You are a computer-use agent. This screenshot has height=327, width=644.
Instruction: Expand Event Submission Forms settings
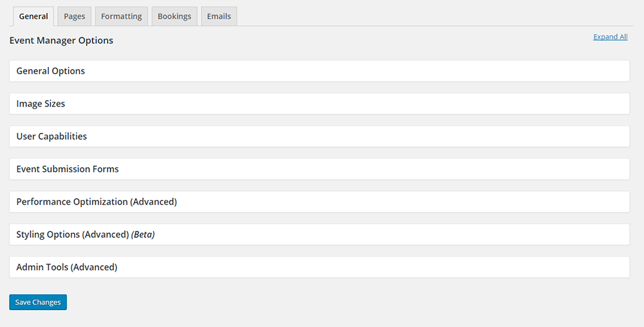[319, 169]
